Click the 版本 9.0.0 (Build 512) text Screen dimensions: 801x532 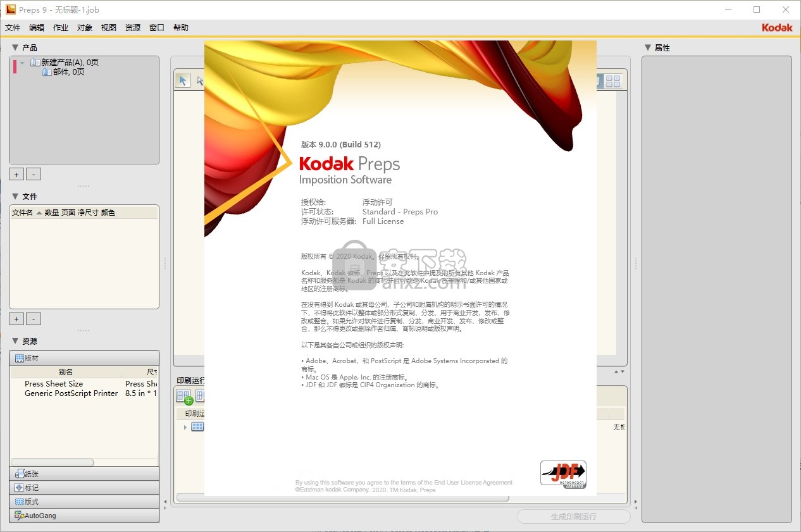[x=341, y=144]
